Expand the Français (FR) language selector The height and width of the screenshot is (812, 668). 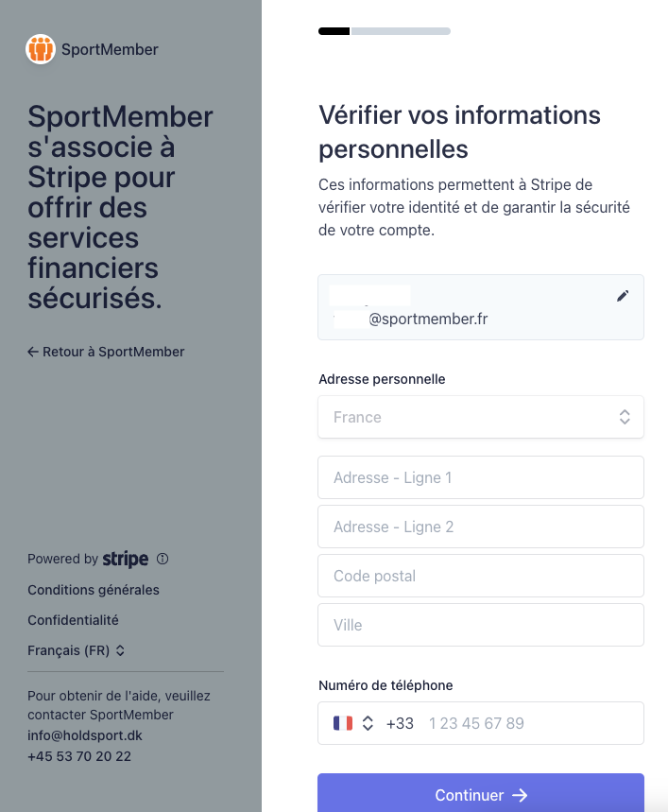point(77,650)
